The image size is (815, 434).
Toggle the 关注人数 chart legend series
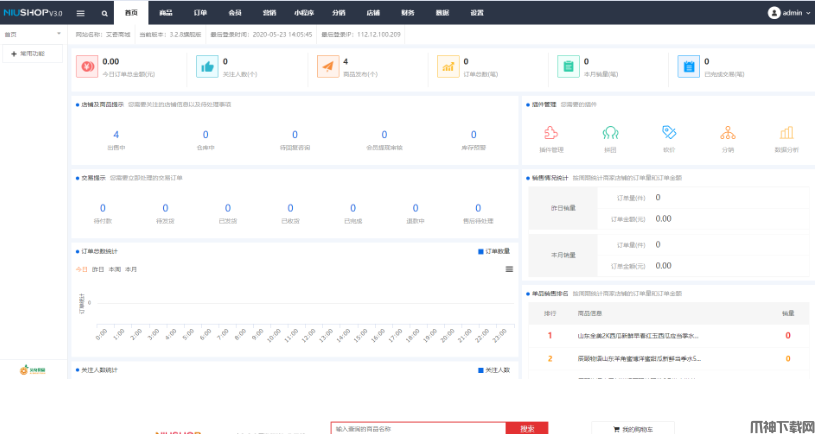[494, 370]
